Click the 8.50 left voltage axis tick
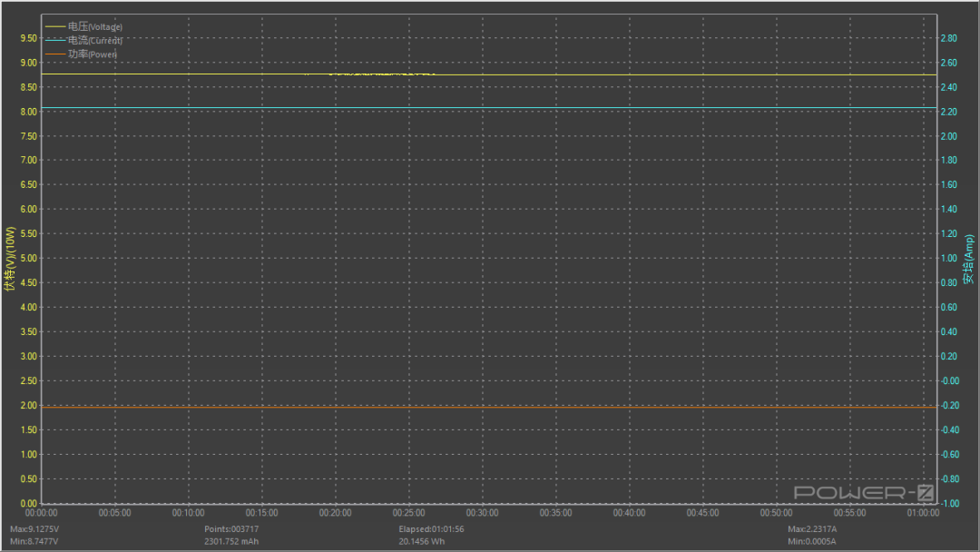The width and height of the screenshot is (980, 552). click(x=29, y=87)
